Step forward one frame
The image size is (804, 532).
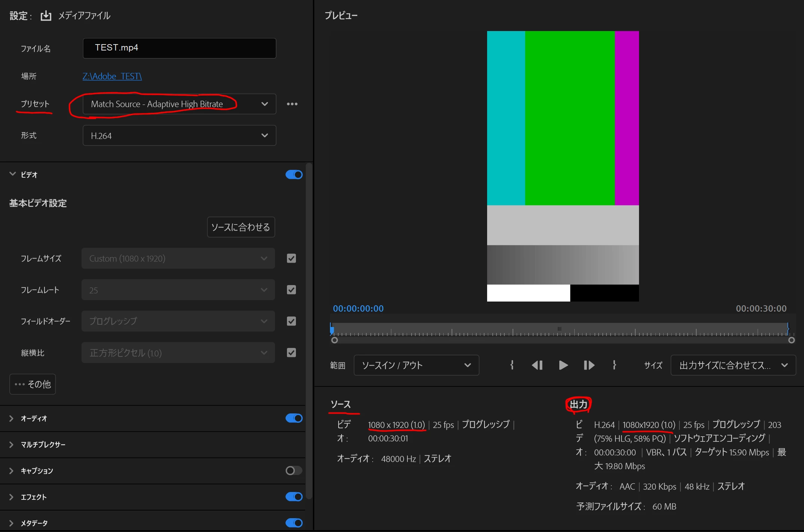[589, 365]
